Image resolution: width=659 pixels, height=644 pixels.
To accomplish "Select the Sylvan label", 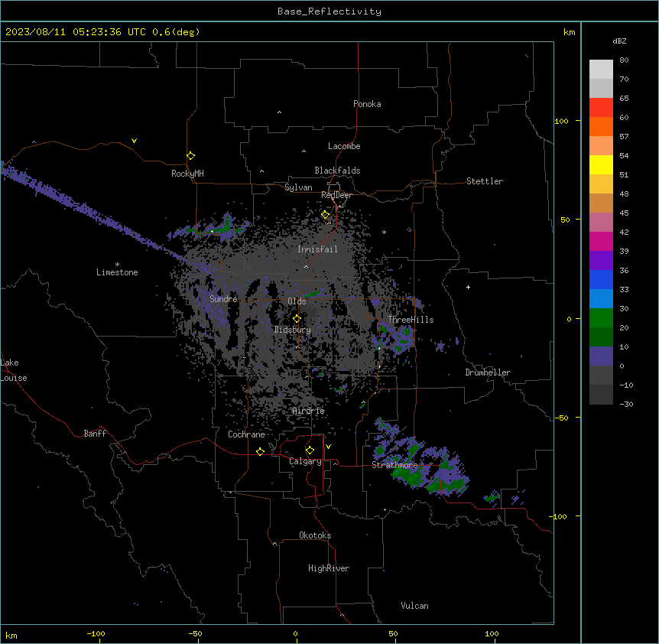I will 298,187.
